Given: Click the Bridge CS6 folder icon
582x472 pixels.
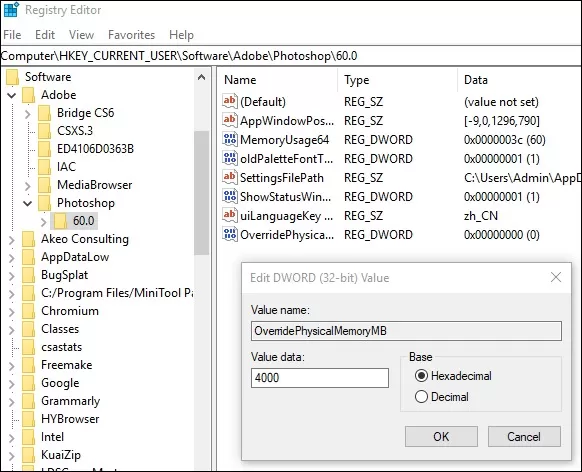Looking at the screenshot, I should (44, 113).
